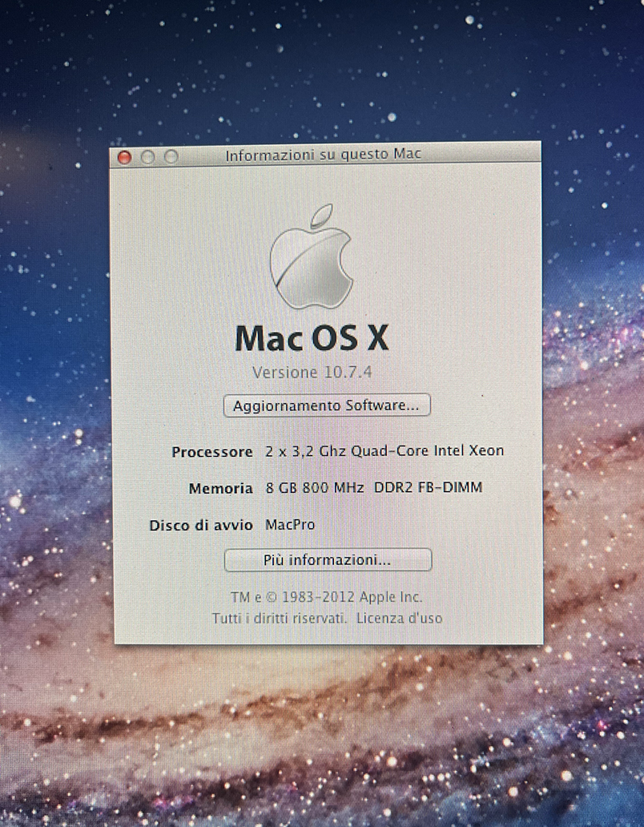Click the Mac OS X heading
Screen dimensions: 644x827
312,339
